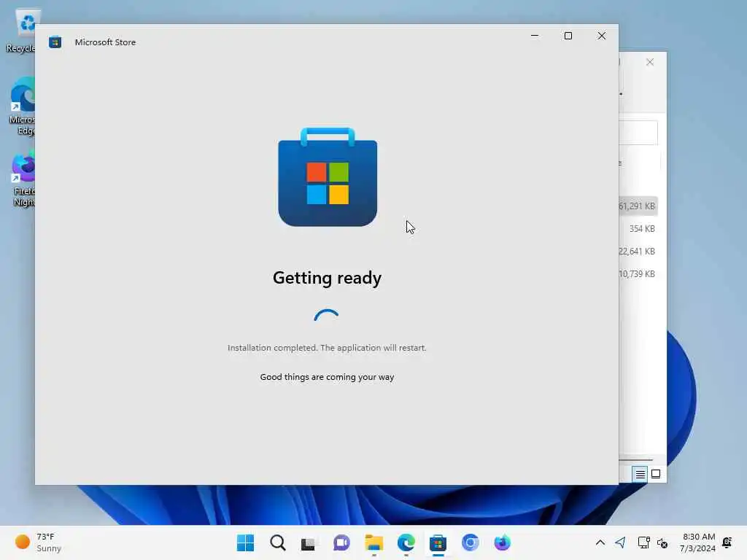Click the loading spinner under Getting ready
The height and width of the screenshot is (560, 747).
(326, 315)
